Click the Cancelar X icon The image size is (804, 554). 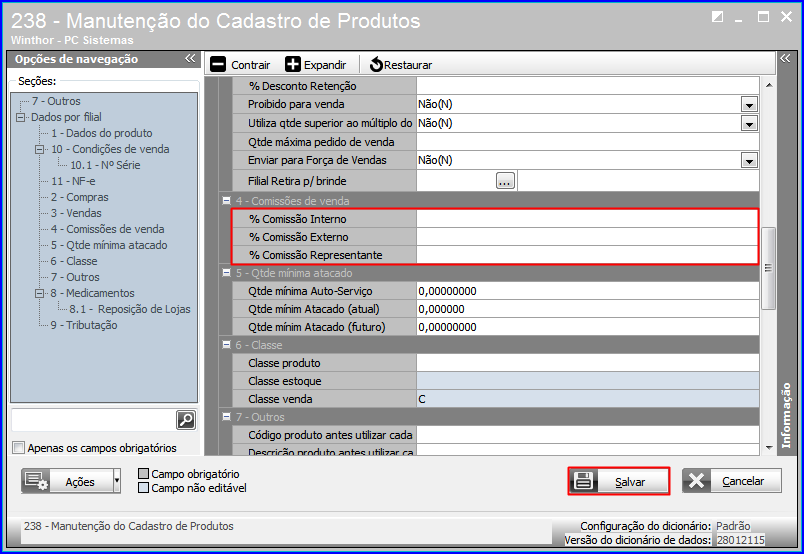[697, 481]
